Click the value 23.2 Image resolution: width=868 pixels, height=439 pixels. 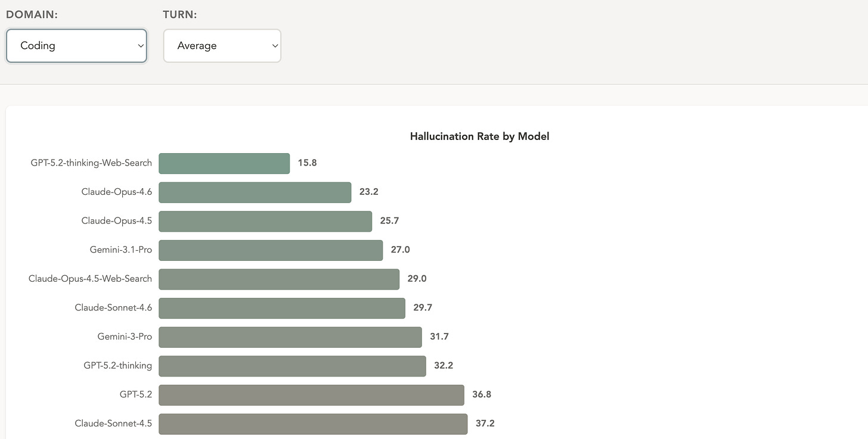pos(369,192)
